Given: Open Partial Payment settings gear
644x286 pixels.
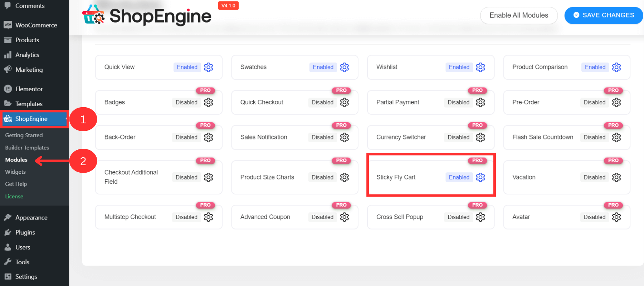Looking at the screenshot, I should click(x=480, y=102).
